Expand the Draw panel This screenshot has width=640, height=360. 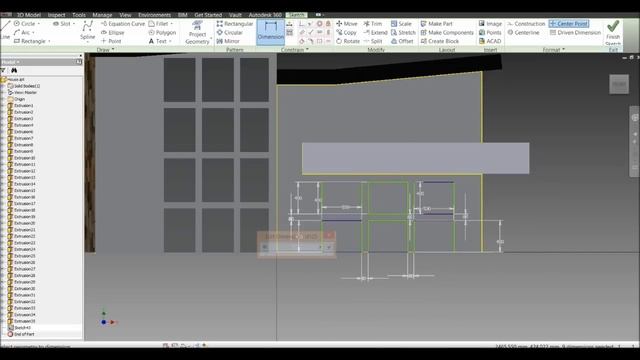105,50
